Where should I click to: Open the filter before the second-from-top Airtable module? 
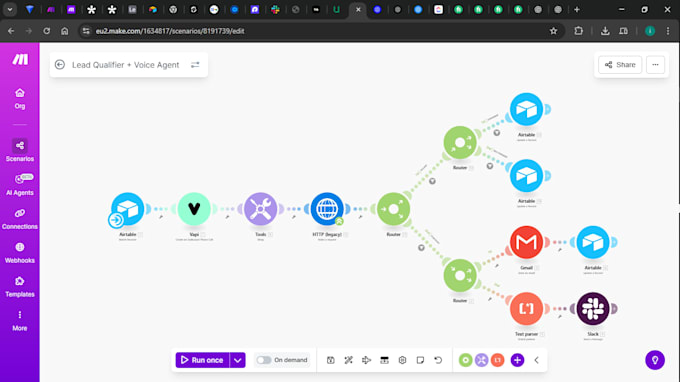490,166
